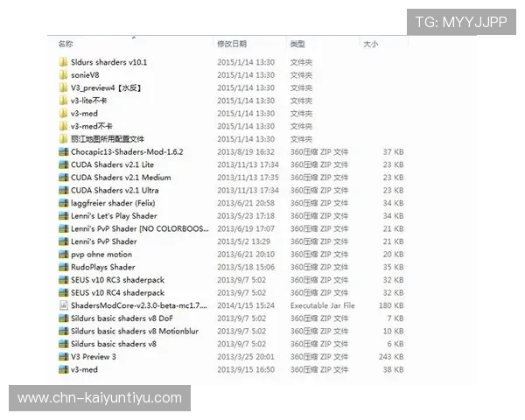Screen dimensions: 525x420
Task: Click the date 2013/8/19 16:32
Action: pos(245,151)
